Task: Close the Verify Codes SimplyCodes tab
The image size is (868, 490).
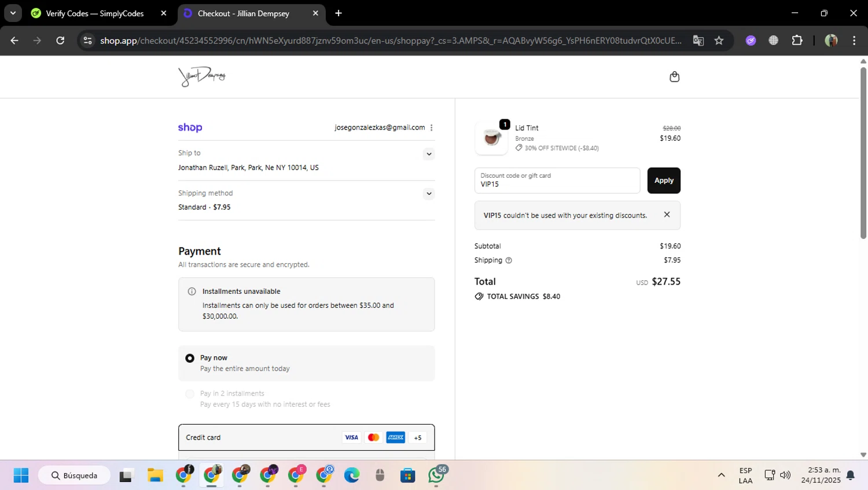Action: click(x=164, y=13)
